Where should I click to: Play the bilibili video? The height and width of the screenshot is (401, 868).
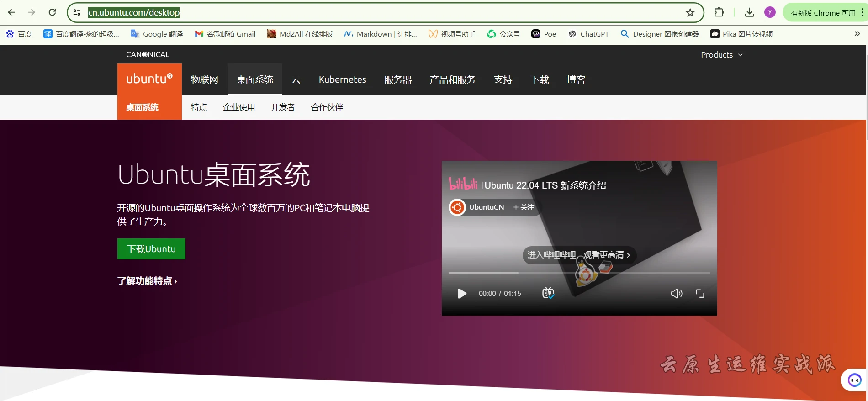pos(462,294)
